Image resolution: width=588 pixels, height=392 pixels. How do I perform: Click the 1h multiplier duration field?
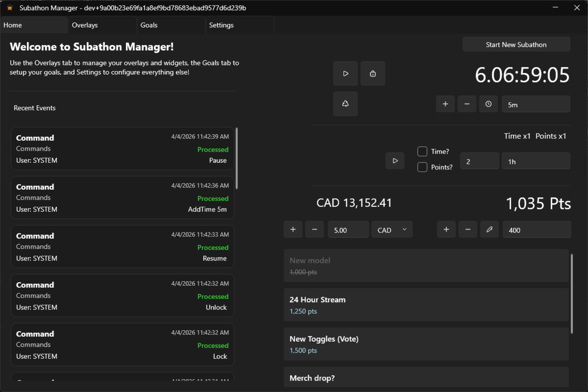535,162
